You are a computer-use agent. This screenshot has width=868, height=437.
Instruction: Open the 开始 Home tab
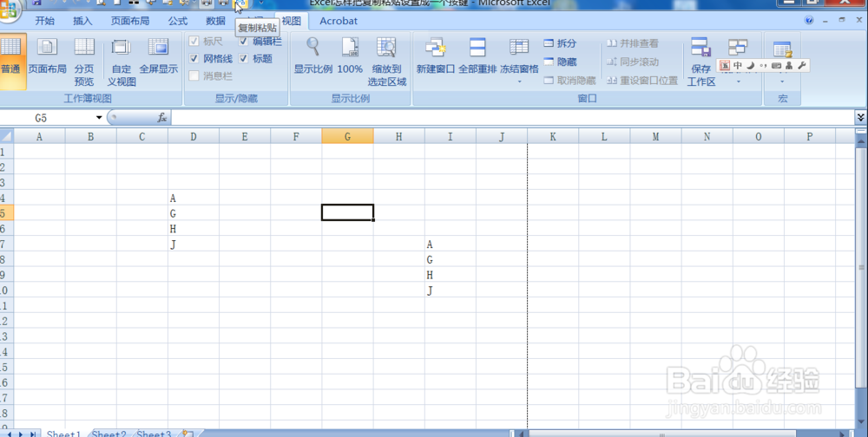point(45,21)
